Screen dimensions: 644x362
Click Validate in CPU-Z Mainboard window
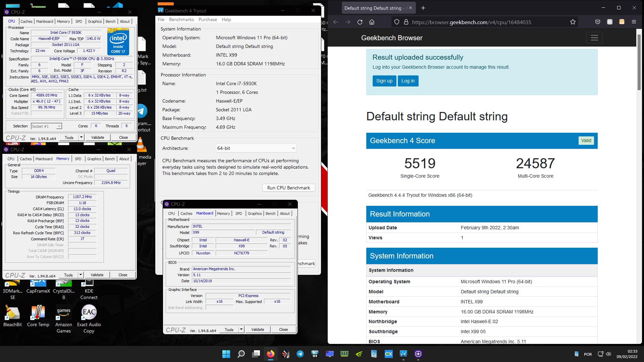click(258, 329)
